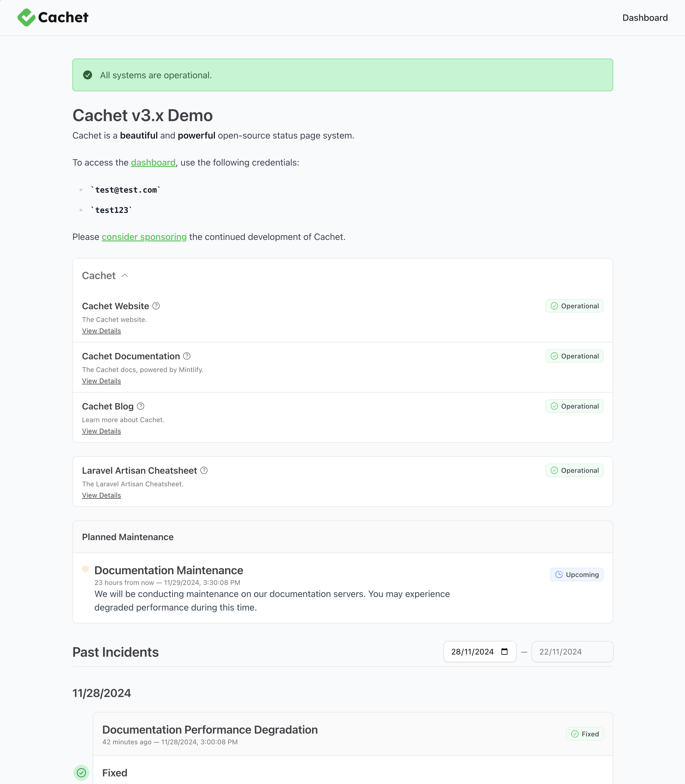Open Dashboard in the top navigation
Screen dimensions: 685x784
(645, 17)
